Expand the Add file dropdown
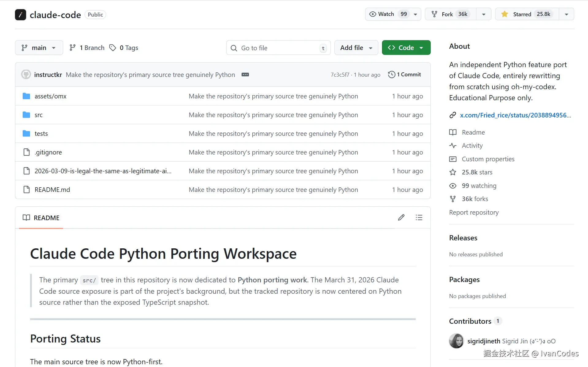Screen dimensions: 588x367 (x=356, y=48)
